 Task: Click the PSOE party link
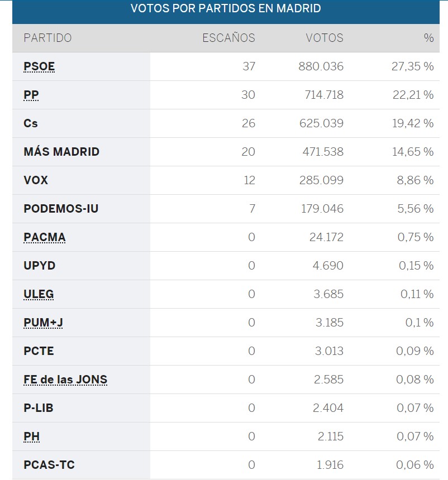coord(39,67)
